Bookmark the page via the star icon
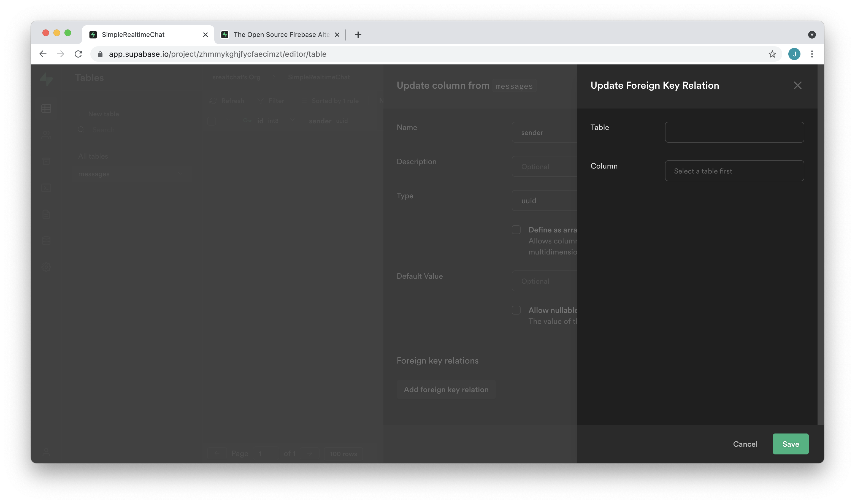This screenshot has height=504, width=855. point(772,54)
